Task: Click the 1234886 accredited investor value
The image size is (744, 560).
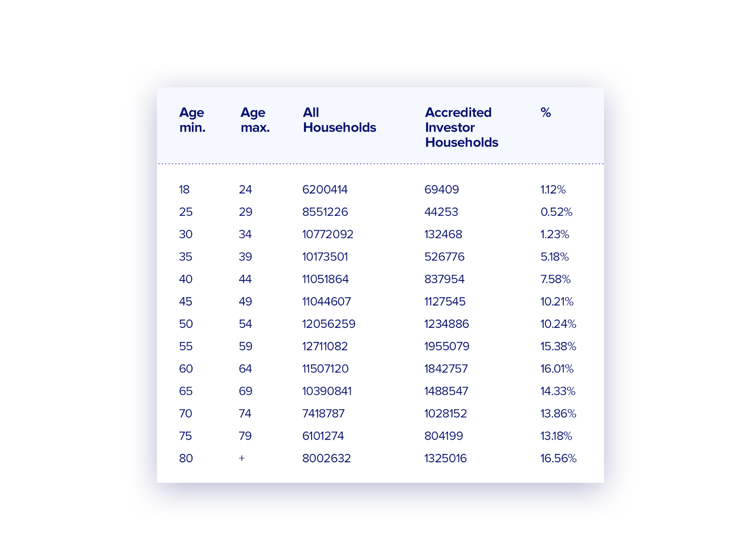Action: click(x=446, y=324)
